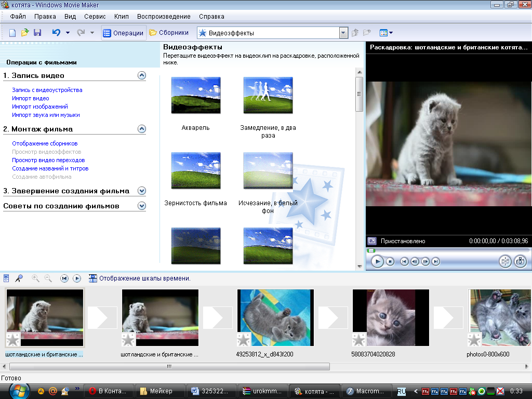Click the effects list scroll down arrow
Image resolution: width=532 pixels, height=399 pixels.
360,267
